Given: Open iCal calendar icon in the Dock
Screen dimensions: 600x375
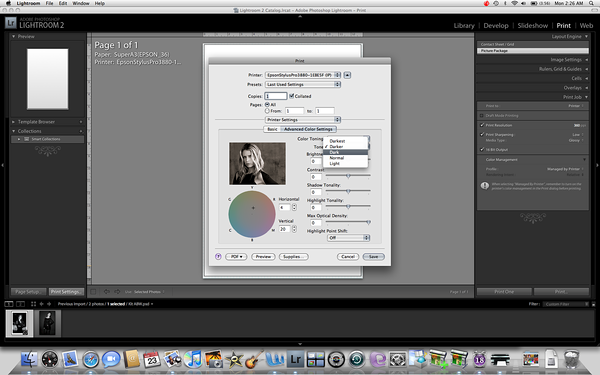Looking at the screenshot, I should [x=152, y=359].
